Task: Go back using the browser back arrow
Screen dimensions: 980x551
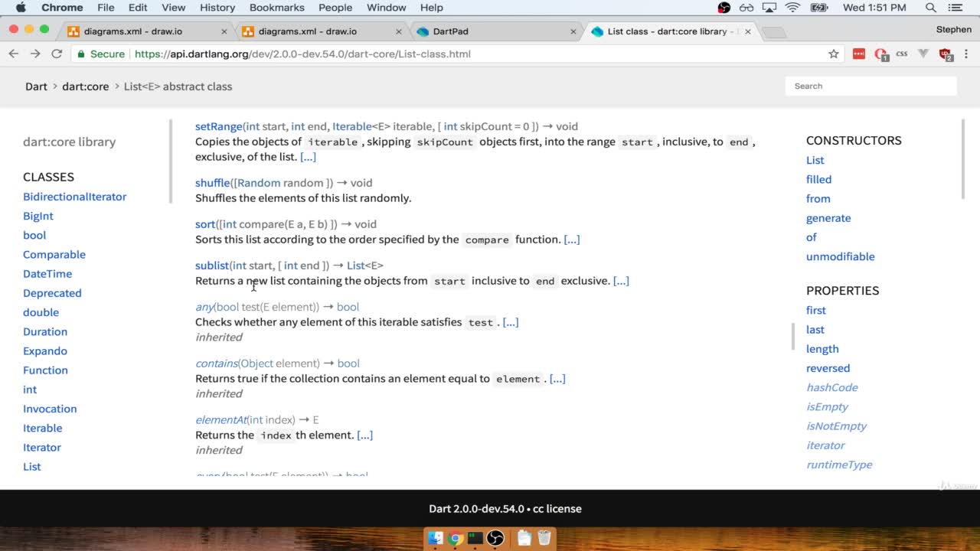Action: pos(13,54)
